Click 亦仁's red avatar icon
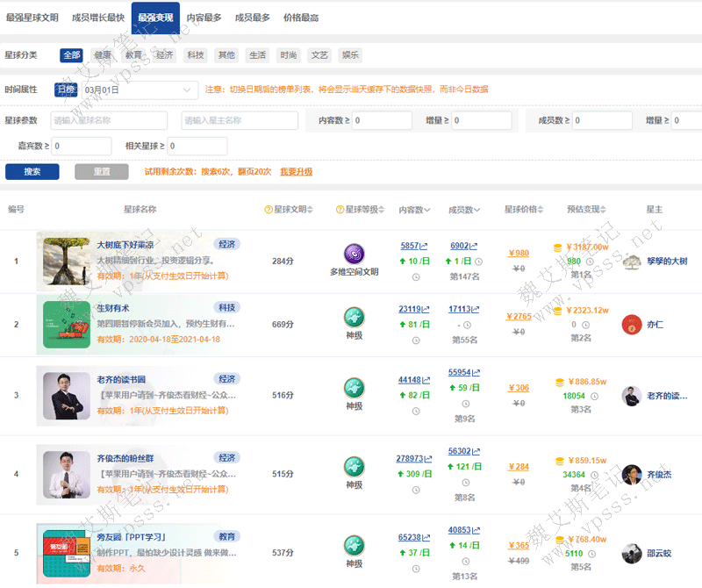The image size is (702, 588). pyautogui.click(x=631, y=325)
